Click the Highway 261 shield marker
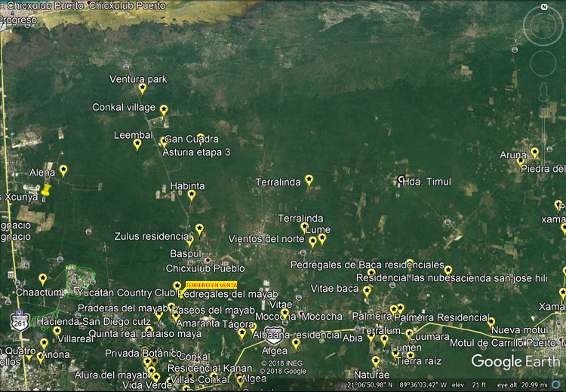Viewport: 566px width, 392px height. point(20,321)
